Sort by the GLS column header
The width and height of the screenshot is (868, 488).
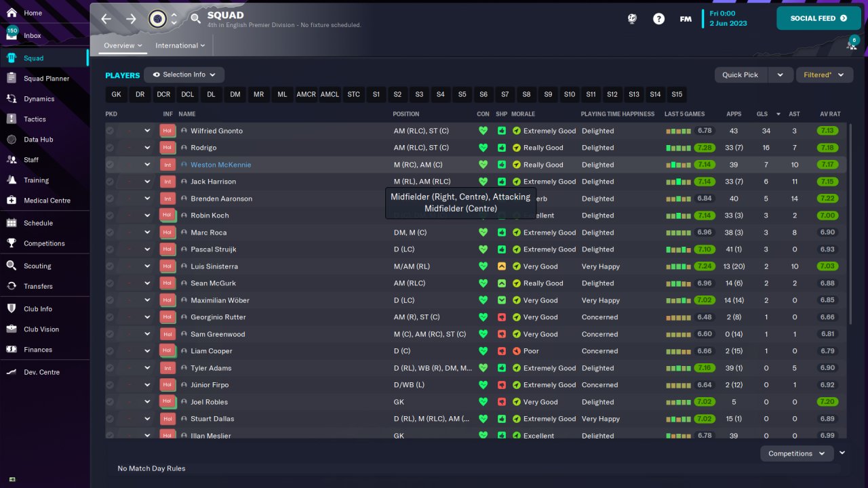pos(762,114)
